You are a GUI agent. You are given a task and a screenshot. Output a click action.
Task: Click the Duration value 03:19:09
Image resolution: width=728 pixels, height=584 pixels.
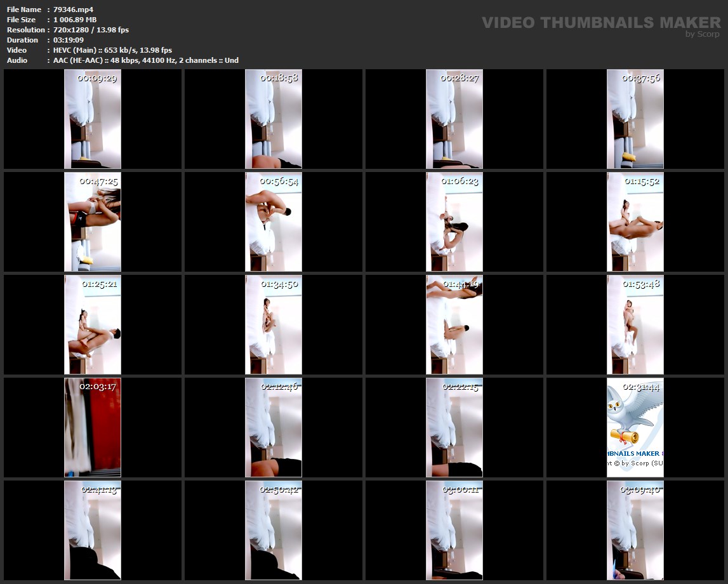(69, 40)
